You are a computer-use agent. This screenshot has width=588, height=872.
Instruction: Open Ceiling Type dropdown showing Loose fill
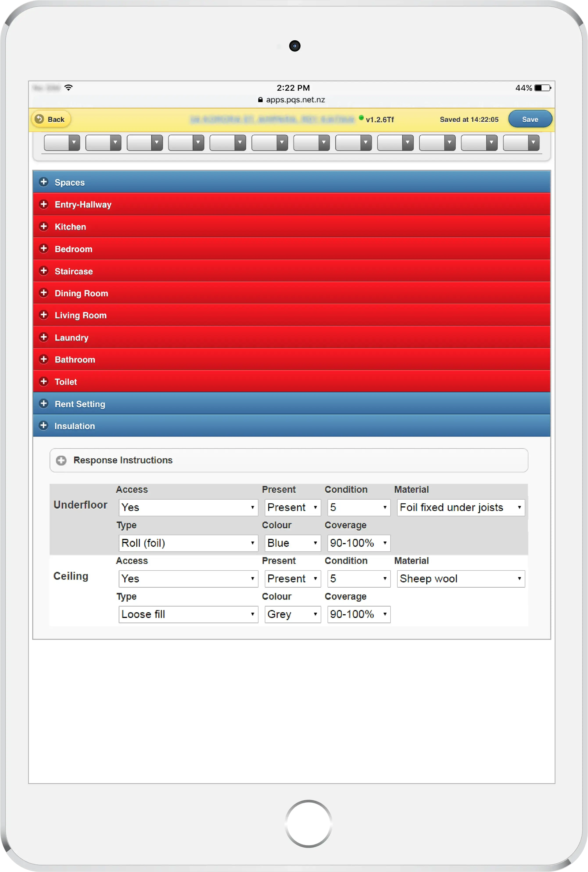(x=188, y=614)
